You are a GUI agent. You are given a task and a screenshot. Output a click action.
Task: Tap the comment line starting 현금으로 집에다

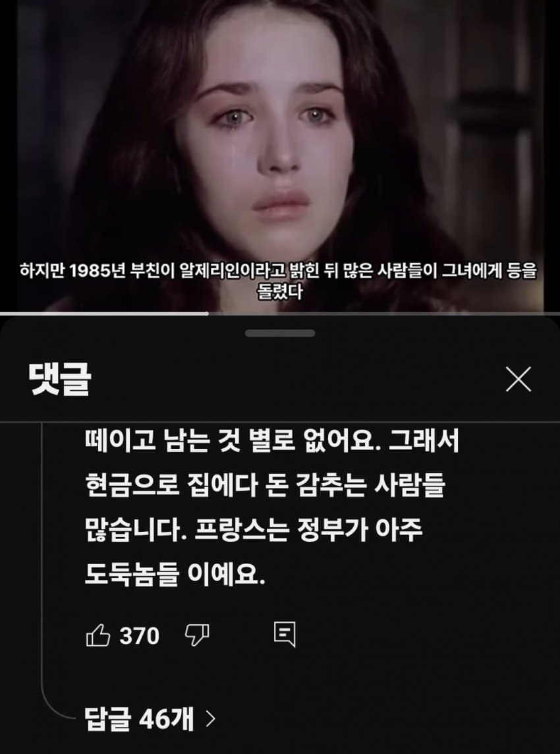(266, 487)
